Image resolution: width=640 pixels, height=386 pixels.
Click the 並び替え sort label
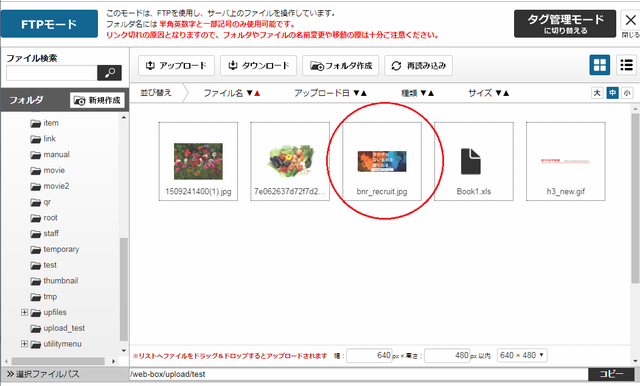pyautogui.click(x=156, y=93)
